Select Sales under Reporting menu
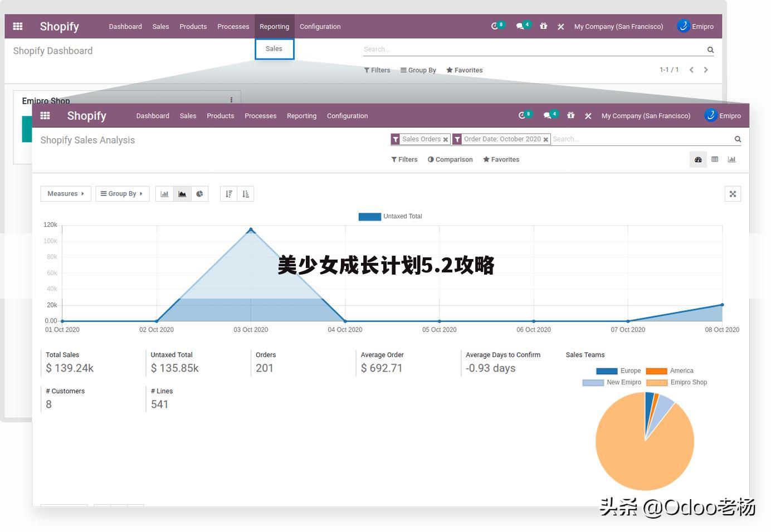The width and height of the screenshot is (771, 532). [x=274, y=49]
